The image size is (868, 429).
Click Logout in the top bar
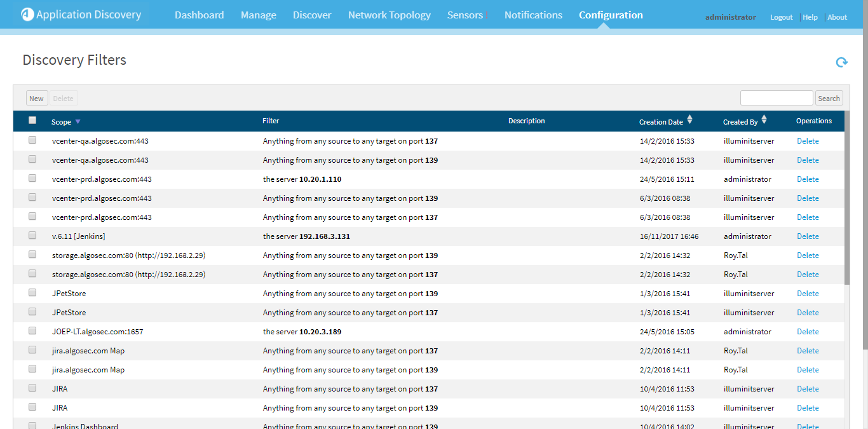781,17
